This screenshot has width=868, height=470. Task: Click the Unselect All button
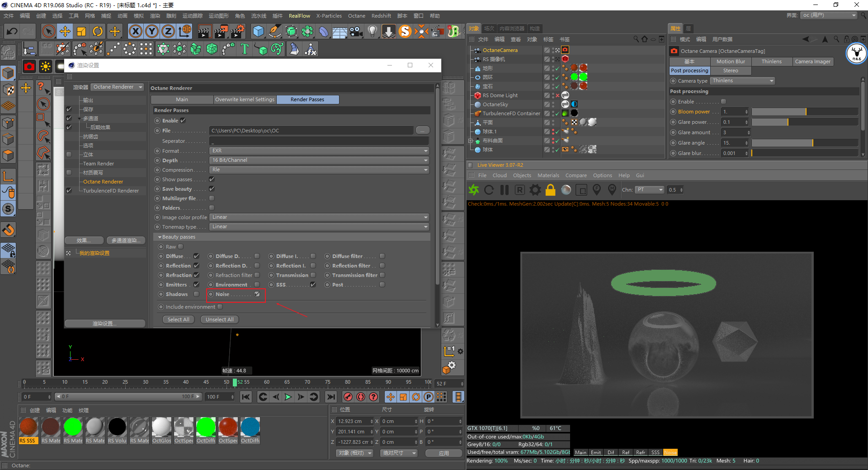click(220, 320)
